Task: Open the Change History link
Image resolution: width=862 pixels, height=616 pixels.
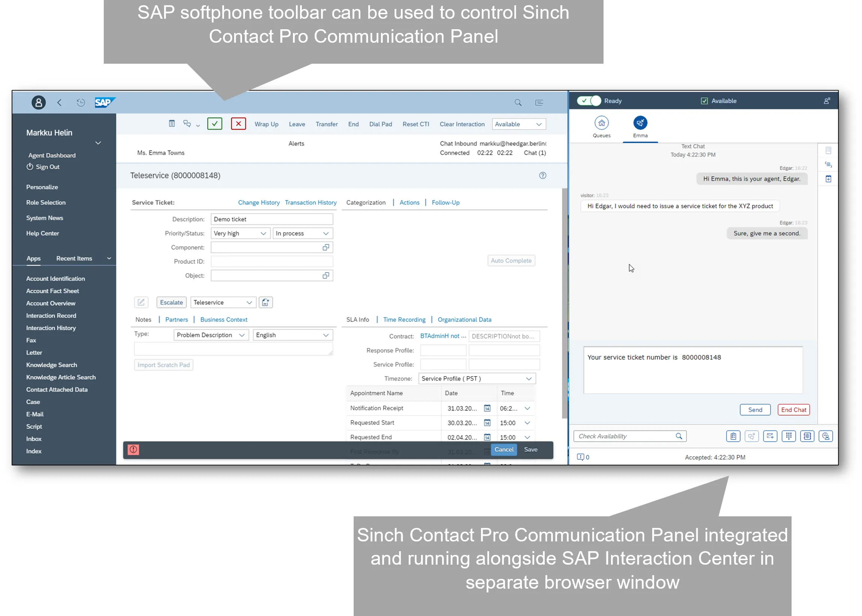Action: tap(258, 203)
